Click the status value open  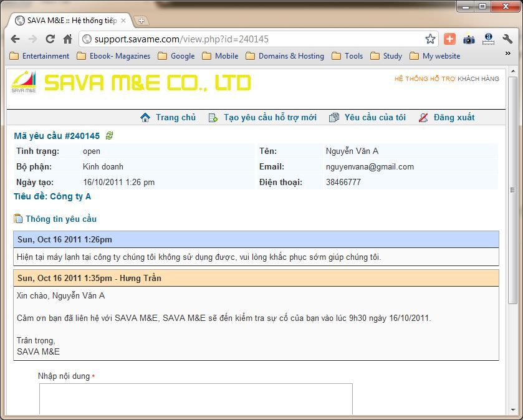[x=92, y=151]
